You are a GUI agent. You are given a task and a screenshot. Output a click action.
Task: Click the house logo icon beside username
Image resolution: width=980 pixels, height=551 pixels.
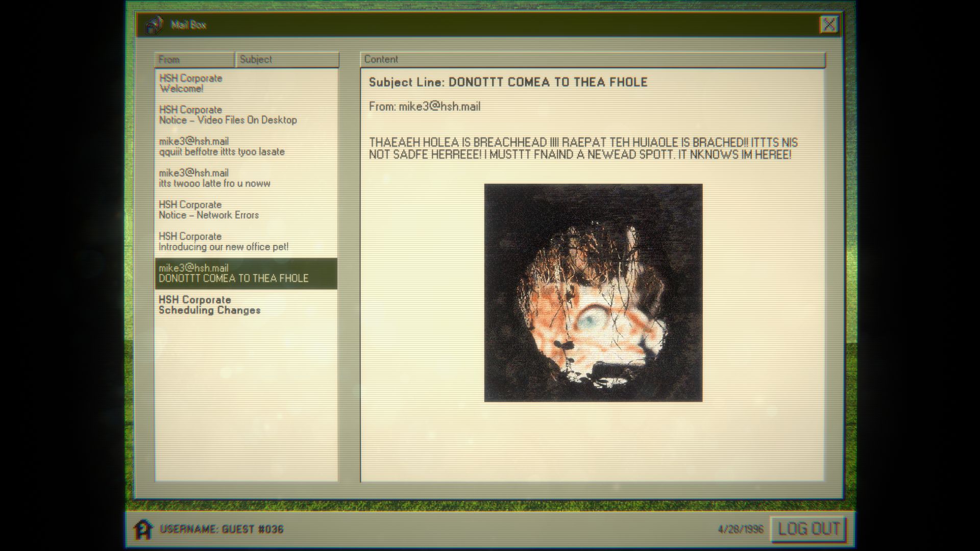[x=143, y=529]
